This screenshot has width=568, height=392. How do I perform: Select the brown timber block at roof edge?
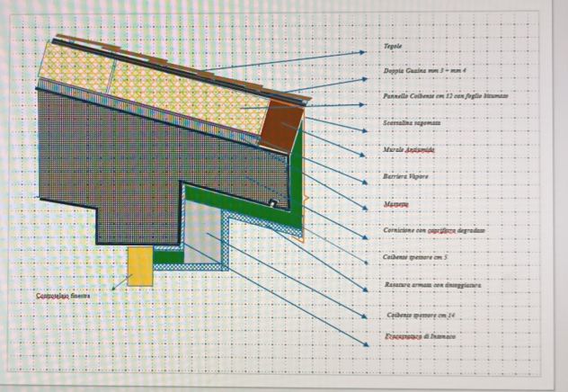[x=282, y=125]
